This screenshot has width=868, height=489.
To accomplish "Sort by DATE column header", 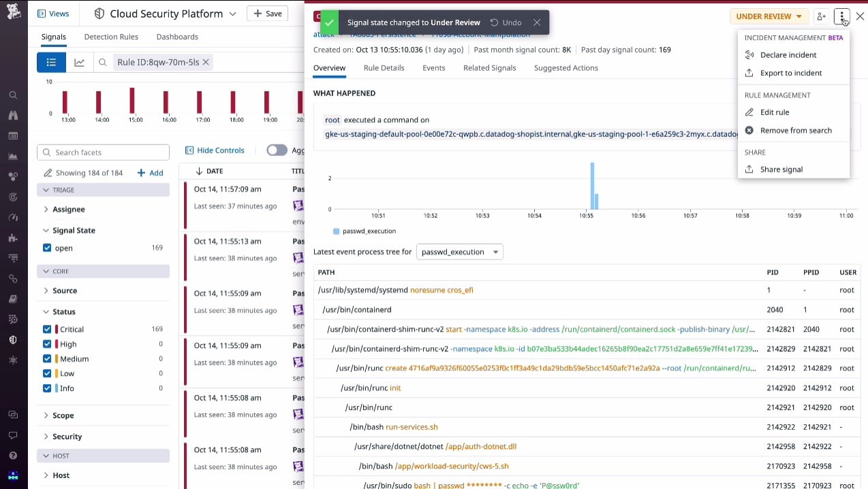I will pyautogui.click(x=209, y=171).
